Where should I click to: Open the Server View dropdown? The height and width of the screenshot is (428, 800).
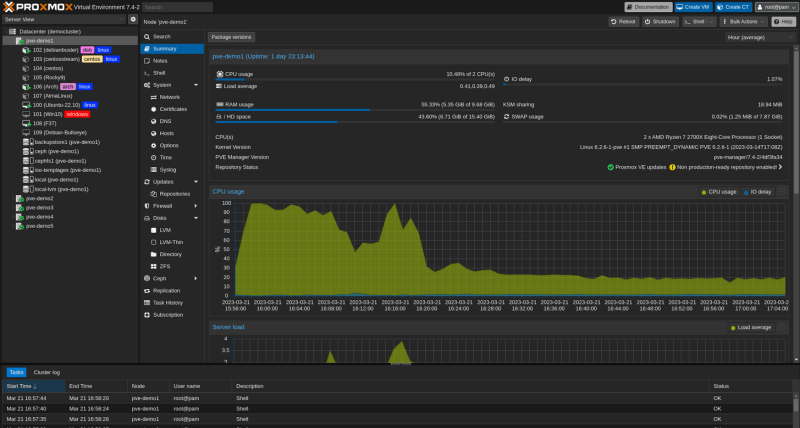64,19
